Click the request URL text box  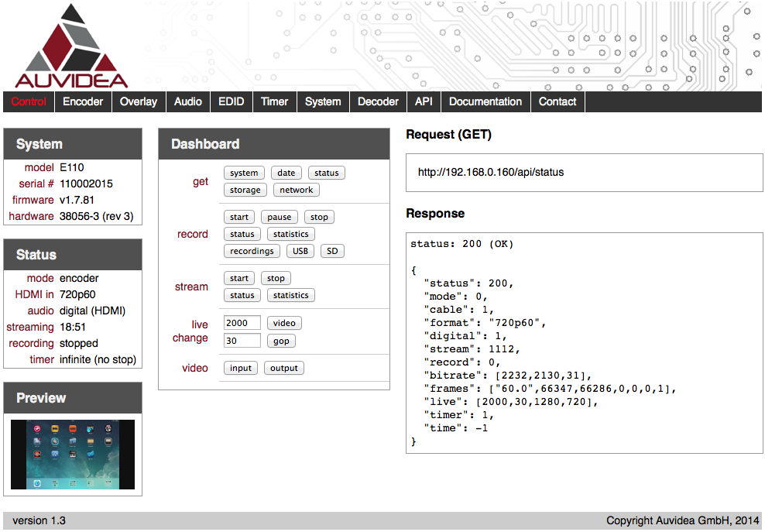pos(585,172)
